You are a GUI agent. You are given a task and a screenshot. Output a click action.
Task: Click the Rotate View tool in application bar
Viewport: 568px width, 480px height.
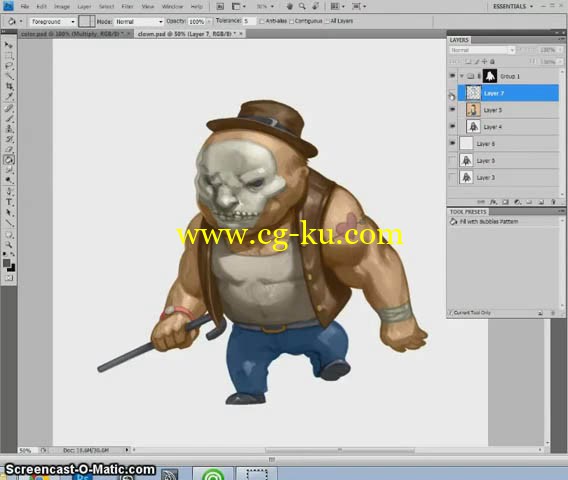tap(316, 6)
